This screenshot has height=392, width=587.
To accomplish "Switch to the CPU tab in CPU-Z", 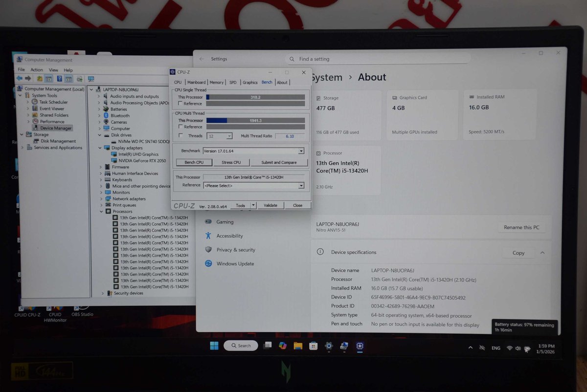I will pos(178,83).
